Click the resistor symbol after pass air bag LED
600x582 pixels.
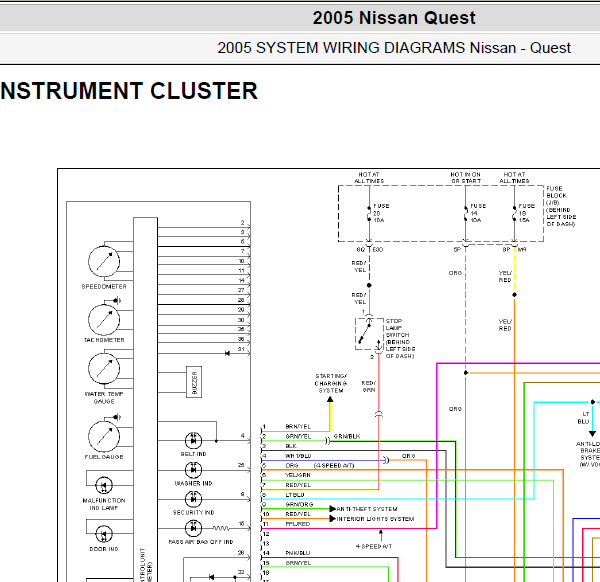click(221, 528)
